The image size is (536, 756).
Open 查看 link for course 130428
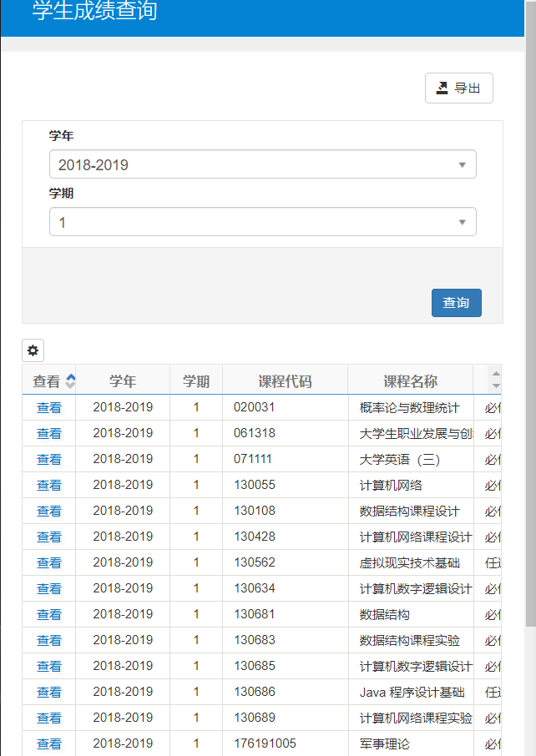[x=49, y=537]
